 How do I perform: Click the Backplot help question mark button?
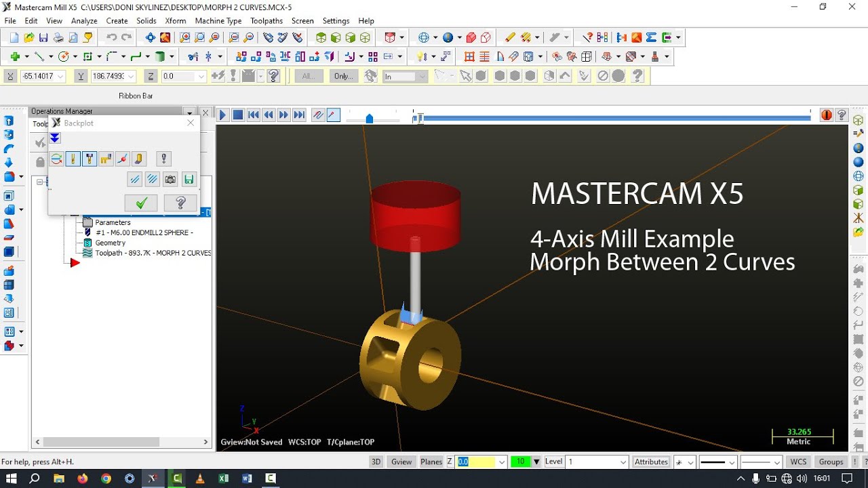180,203
